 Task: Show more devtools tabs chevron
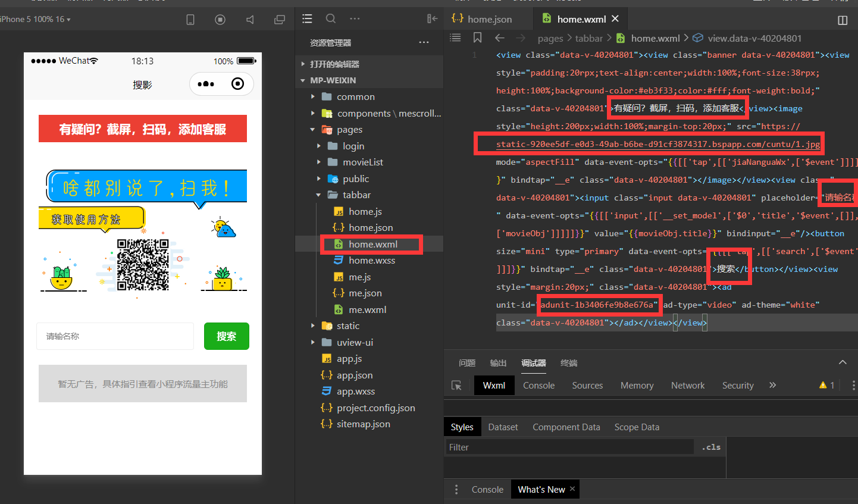tap(772, 385)
